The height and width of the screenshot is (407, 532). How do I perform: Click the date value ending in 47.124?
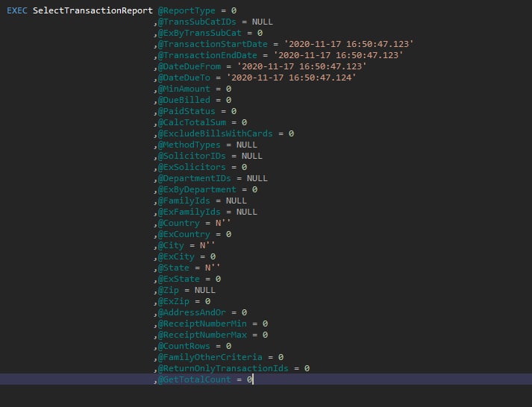(x=291, y=78)
